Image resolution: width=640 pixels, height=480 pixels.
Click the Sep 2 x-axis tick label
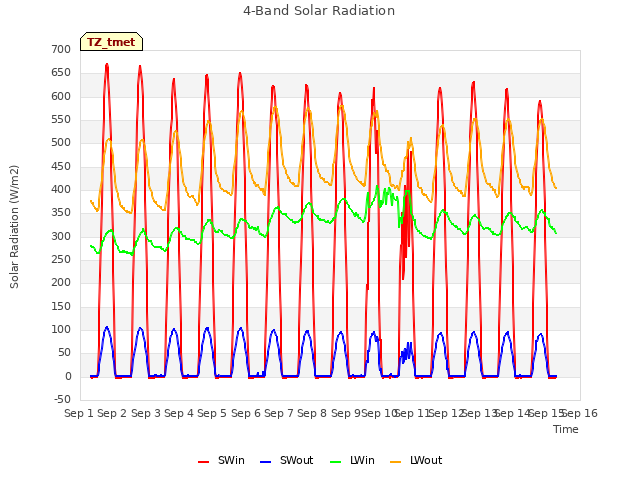pos(112,413)
